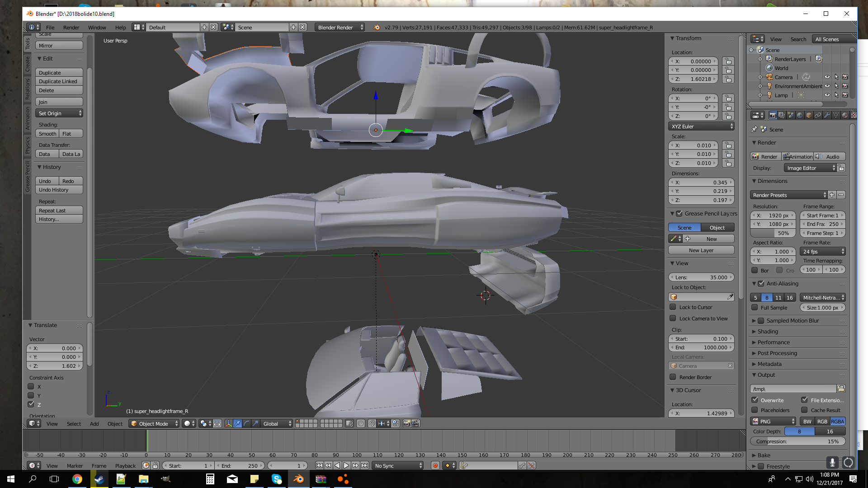Jump to the first frame in timeline
Viewport: 868px width, 488px height.
click(x=319, y=466)
